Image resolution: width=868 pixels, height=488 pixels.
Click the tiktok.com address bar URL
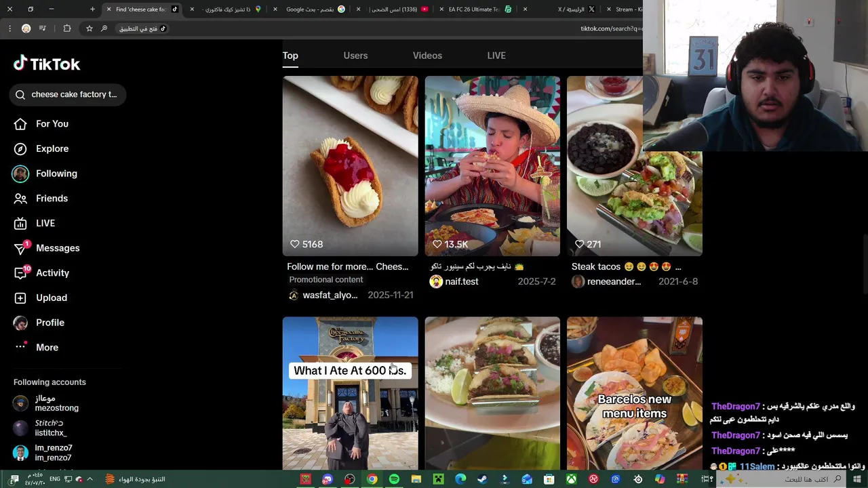click(x=610, y=28)
